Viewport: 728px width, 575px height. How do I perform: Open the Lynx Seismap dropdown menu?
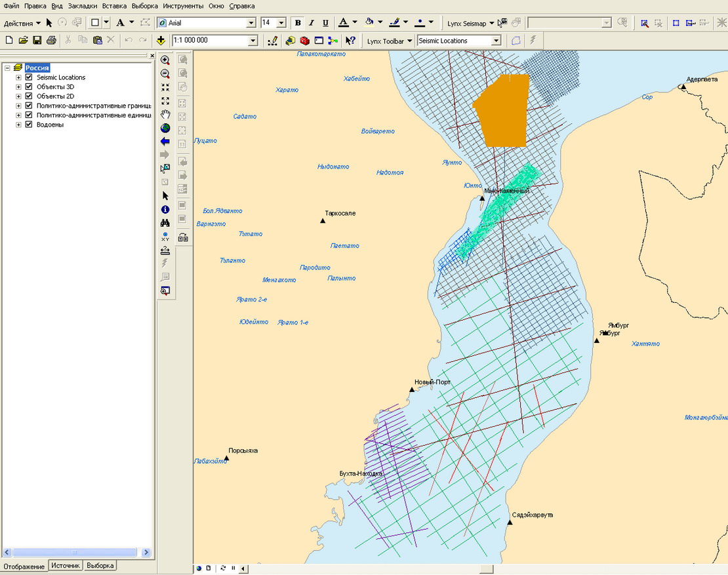[471, 23]
